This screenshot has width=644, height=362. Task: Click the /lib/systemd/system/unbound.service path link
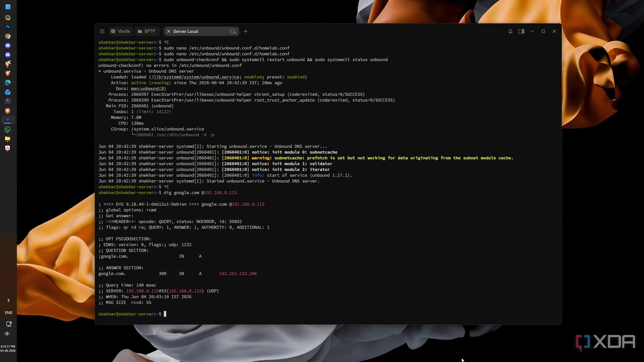coord(195,77)
